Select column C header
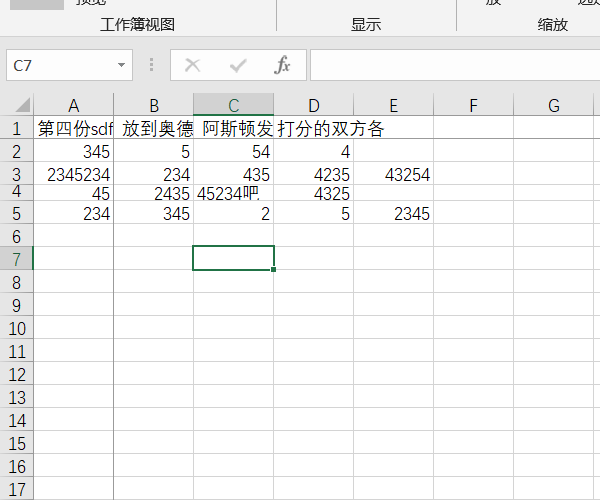Image resolution: width=600 pixels, height=500 pixels. pyautogui.click(x=233, y=105)
